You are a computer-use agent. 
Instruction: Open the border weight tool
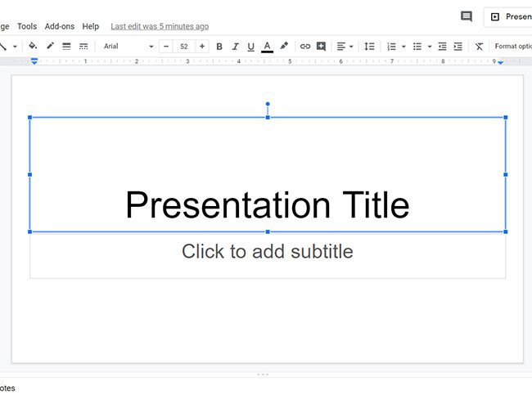click(66, 47)
